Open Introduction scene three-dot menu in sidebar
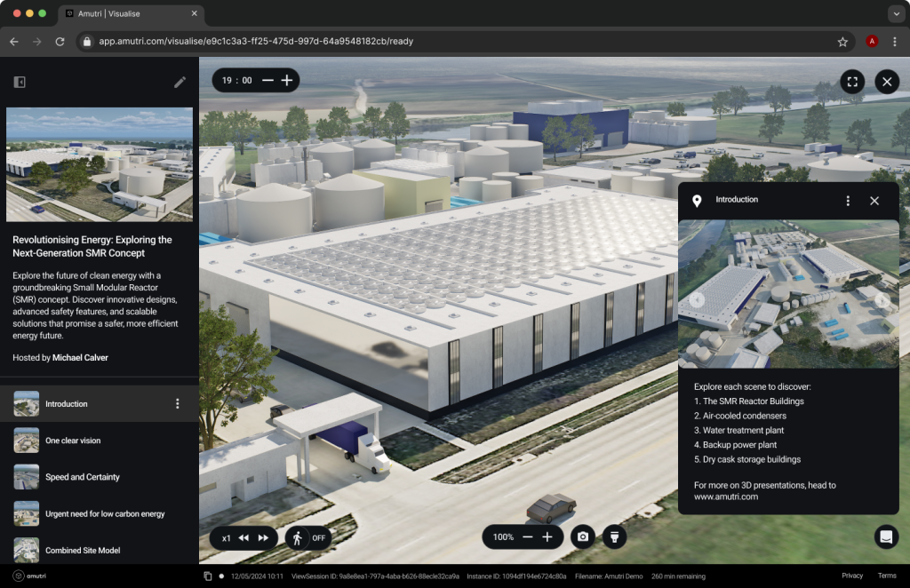The image size is (910, 588). tap(177, 404)
